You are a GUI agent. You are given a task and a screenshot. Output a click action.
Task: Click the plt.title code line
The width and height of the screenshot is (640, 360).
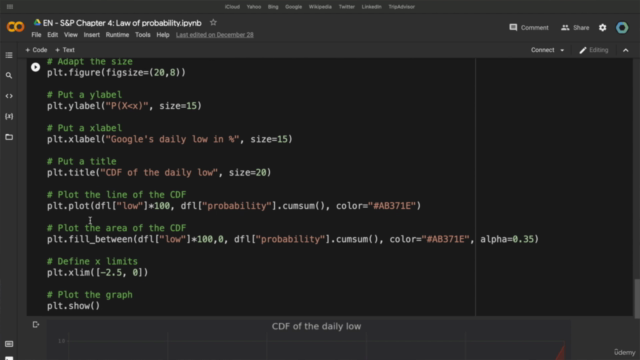(159, 173)
